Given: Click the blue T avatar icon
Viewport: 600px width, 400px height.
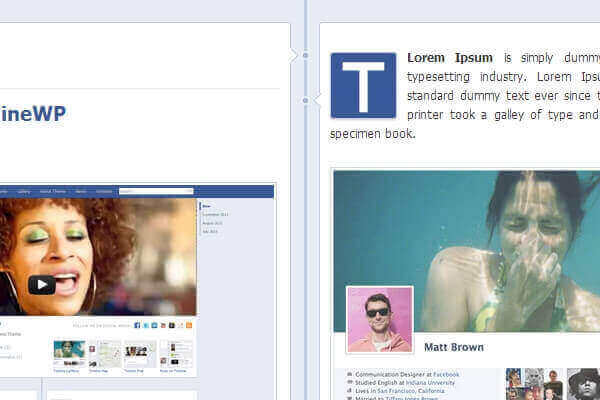Looking at the screenshot, I should pyautogui.click(x=363, y=85).
